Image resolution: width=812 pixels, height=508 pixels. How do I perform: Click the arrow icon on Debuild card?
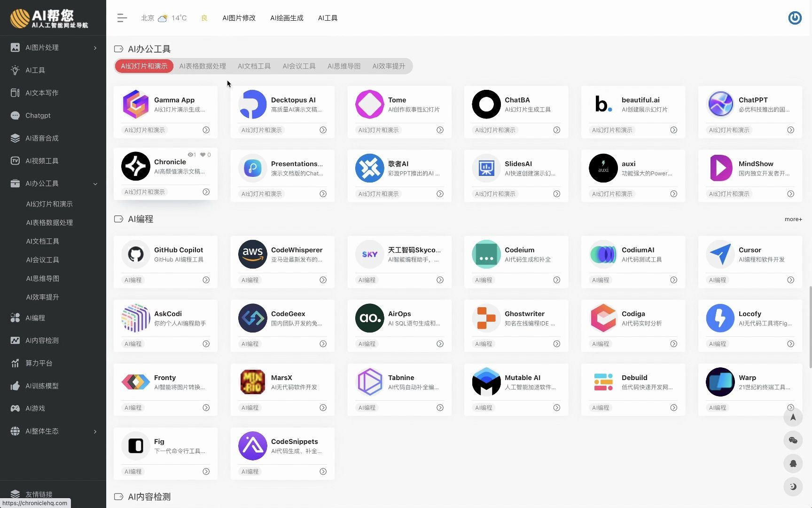[x=673, y=408]
